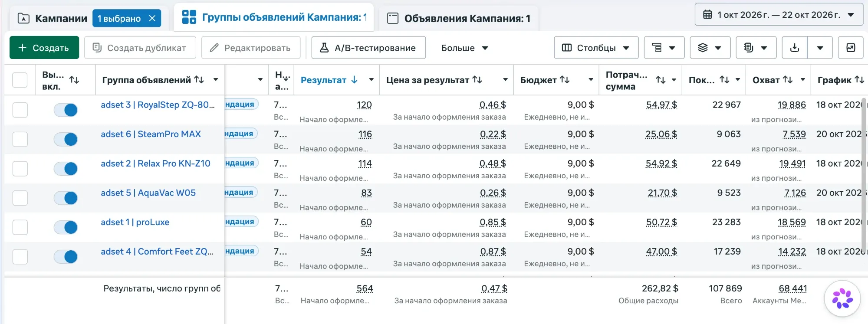Open the date range picker dropdown

779,15
